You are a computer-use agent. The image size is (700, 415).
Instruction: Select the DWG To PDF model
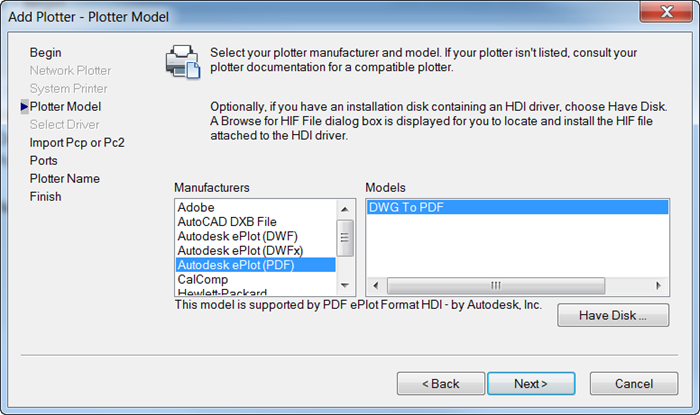point(517,207)
